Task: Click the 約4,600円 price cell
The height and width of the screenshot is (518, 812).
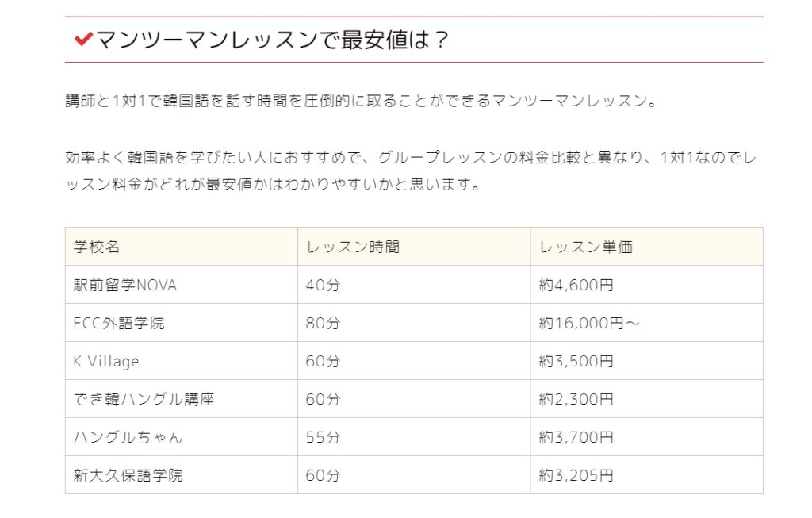Action: [576, 285]
